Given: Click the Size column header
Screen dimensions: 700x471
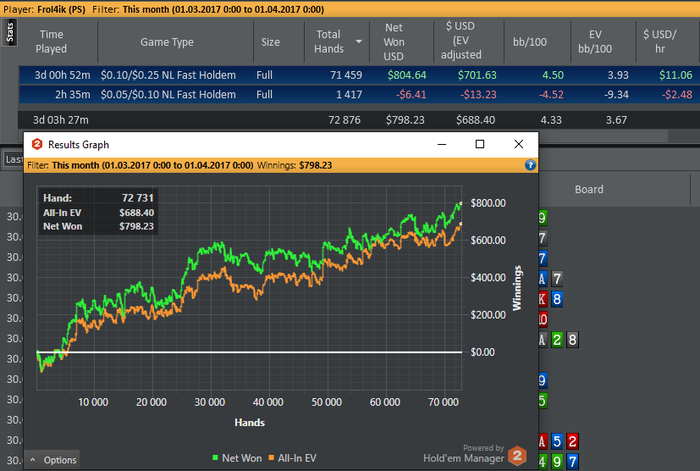Looking at the screenshot, I should (271, 42).
